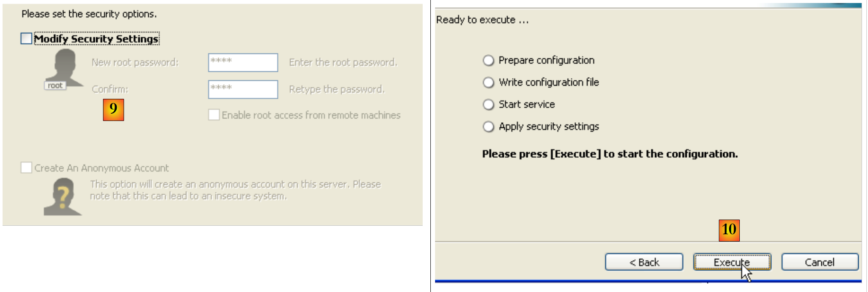Choose the Start service radio button
This screenshot has width=868, height=292.
[488, 105]
